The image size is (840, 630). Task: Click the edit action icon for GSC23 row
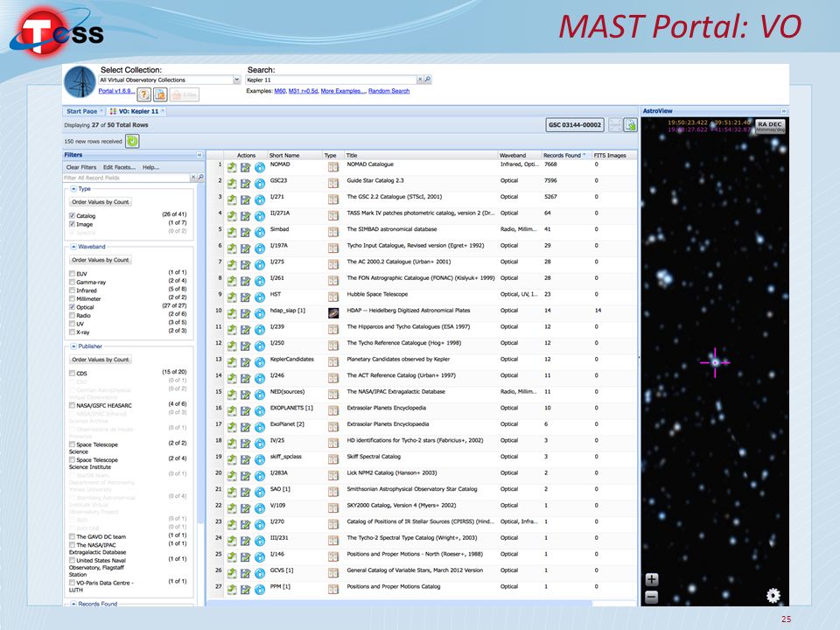245,184
